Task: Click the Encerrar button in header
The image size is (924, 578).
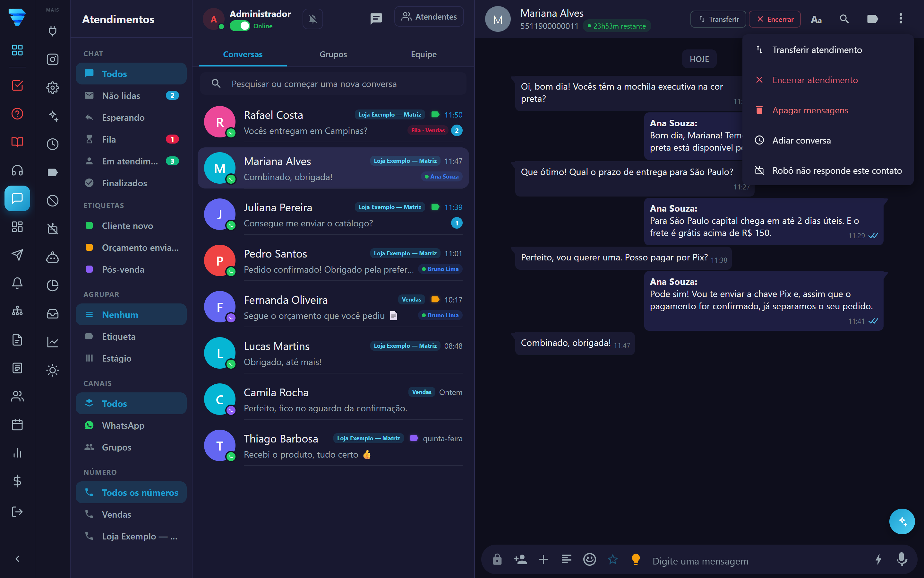Action: [775, 19]
